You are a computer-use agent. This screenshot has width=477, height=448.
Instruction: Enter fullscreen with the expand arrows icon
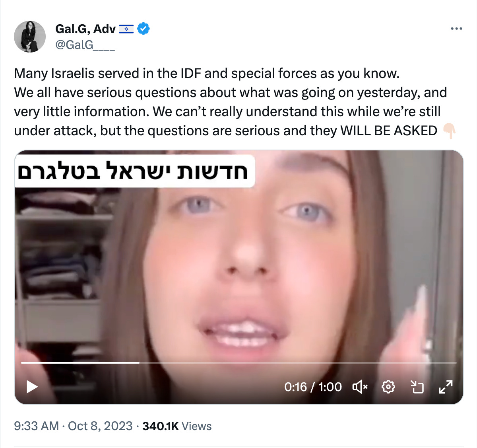(446, 387)
